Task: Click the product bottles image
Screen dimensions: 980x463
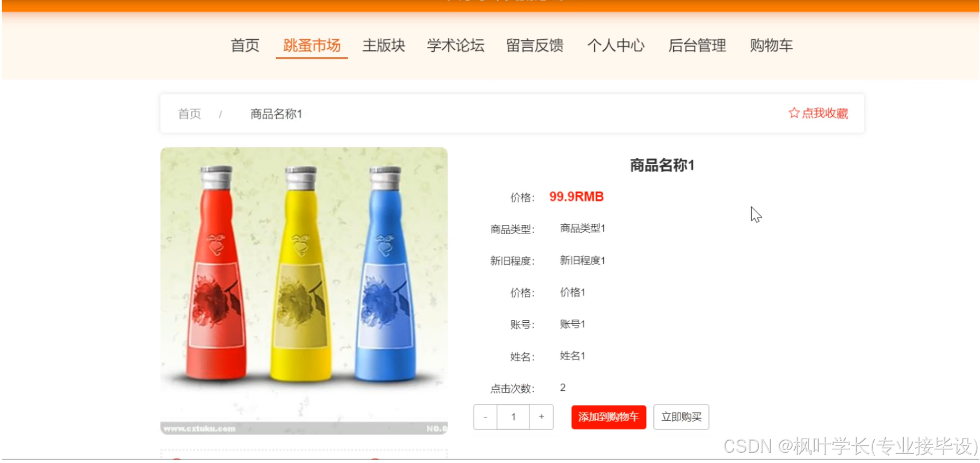Action: click(304, 291)
